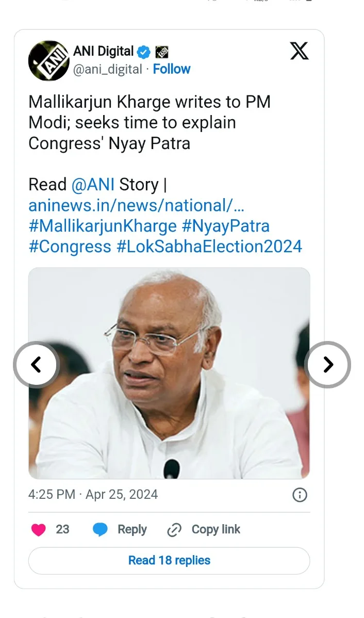Go to previous slide arrow
This screenshot has height=618, width=364.
click(x=36, y=365)
